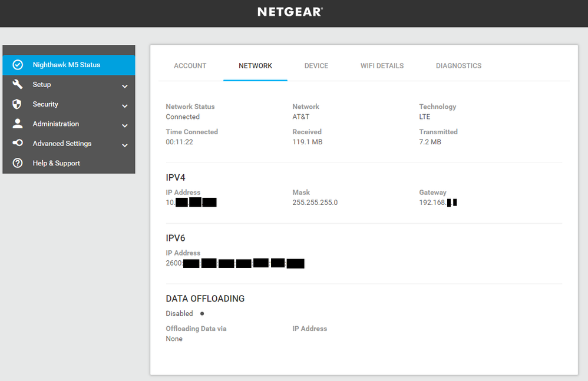The image size is (588, 381).
Task: Click the Data Offloading Disabled status dot
Action: pyautogui.click(x=202, y=313)
